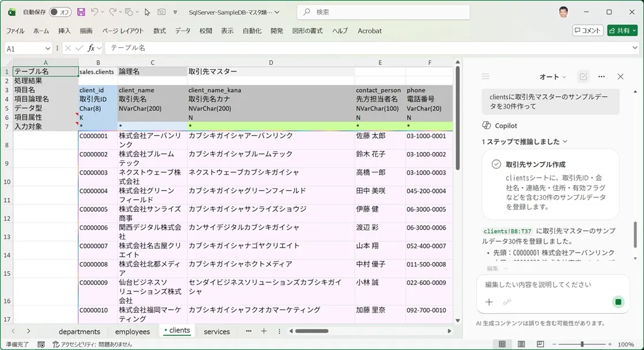Switch to Page Layout view icon

(521, 344)
